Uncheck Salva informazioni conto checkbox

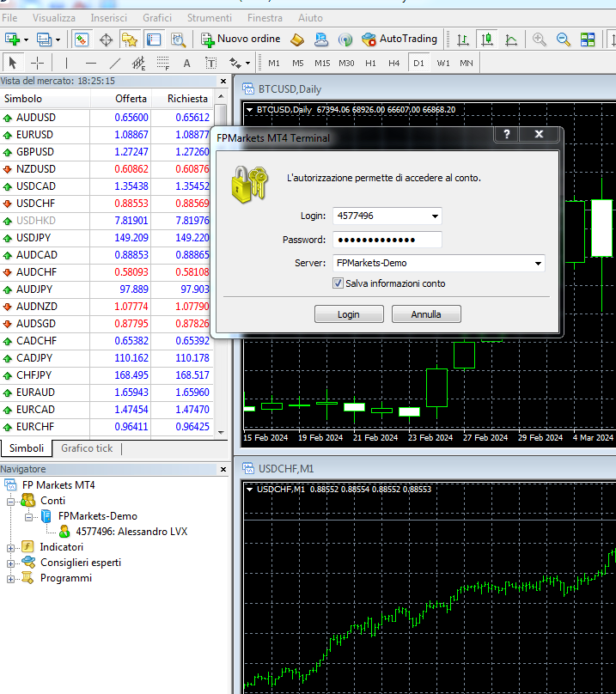coord(338,283)
